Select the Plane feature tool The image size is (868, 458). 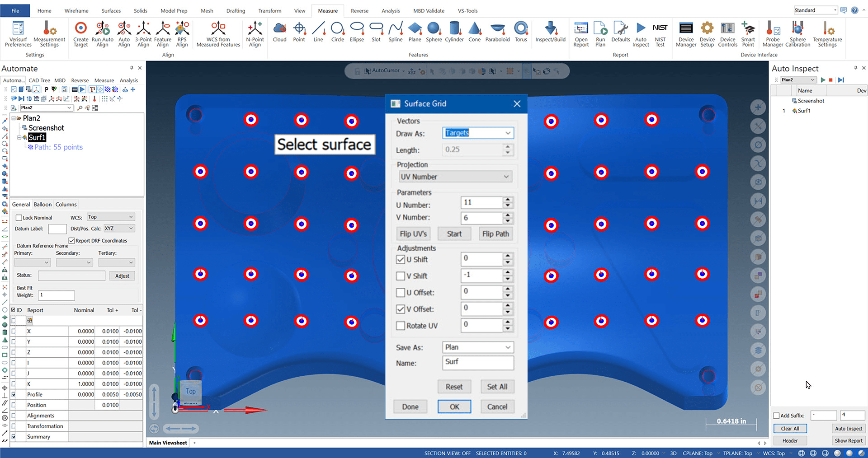click(415, 32)
